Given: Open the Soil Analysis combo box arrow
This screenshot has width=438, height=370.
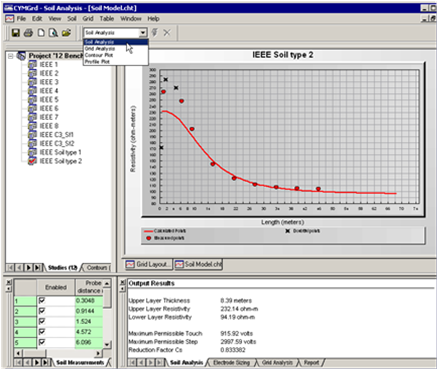Looking at the screenshot, I should coord(143,33).
